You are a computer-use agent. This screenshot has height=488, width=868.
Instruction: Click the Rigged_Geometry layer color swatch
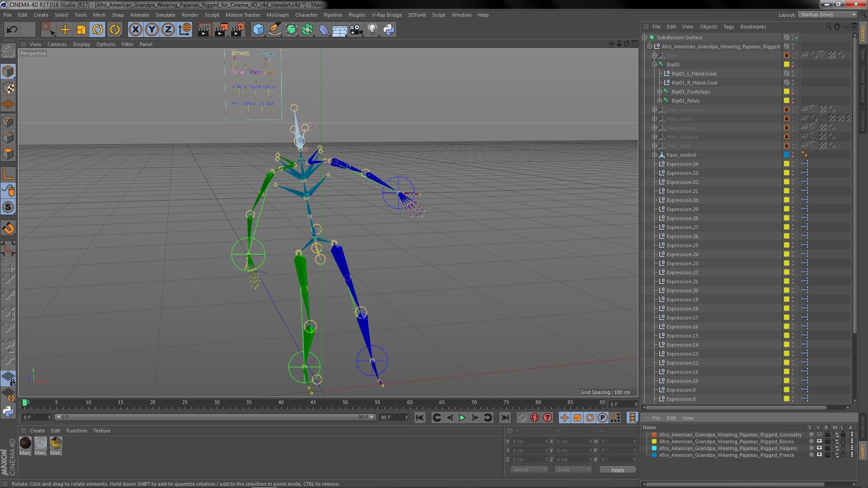point(654,435)
